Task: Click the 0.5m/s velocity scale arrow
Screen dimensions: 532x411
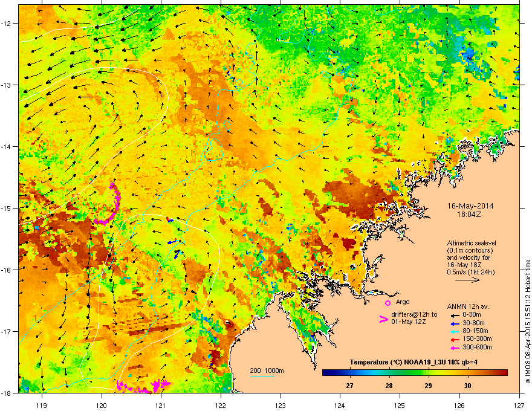Action: pyautogui.click(x=467, y=280)
